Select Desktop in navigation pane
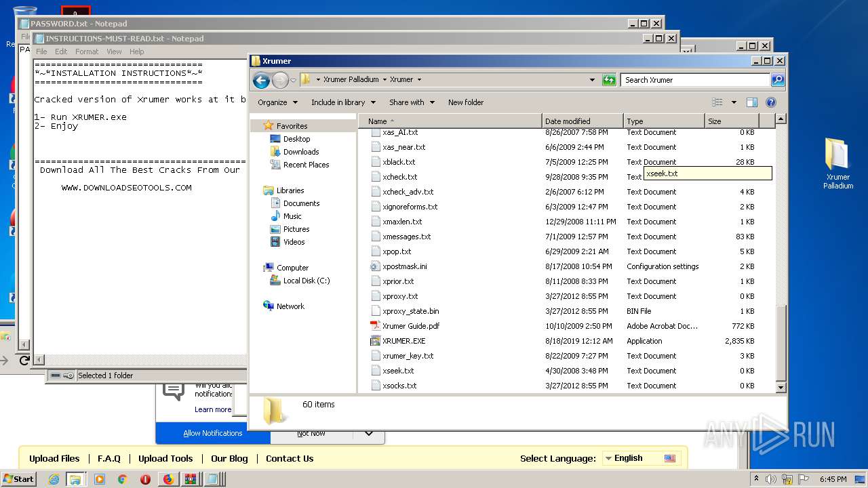Image resolution: width=868 pixels, height=488 pixels. [296, 139]
